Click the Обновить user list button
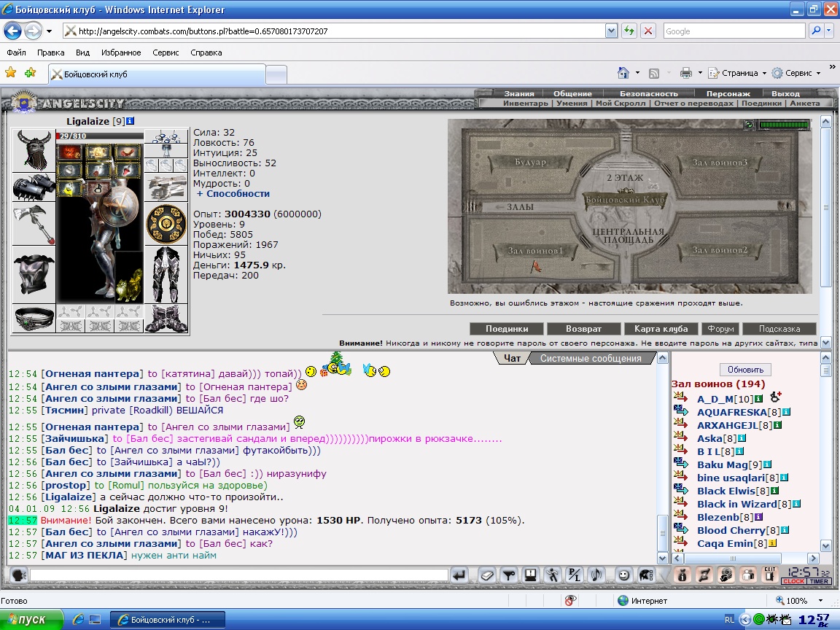The image size is (840, 630). tap(745, 370)
